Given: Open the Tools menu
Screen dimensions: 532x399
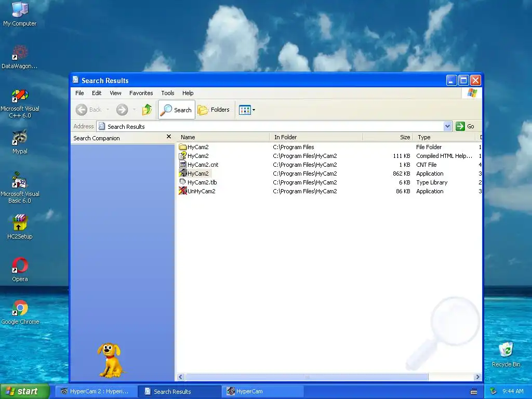Looking at the screenshot, I should pyautogui.click(x=168, y=93).
